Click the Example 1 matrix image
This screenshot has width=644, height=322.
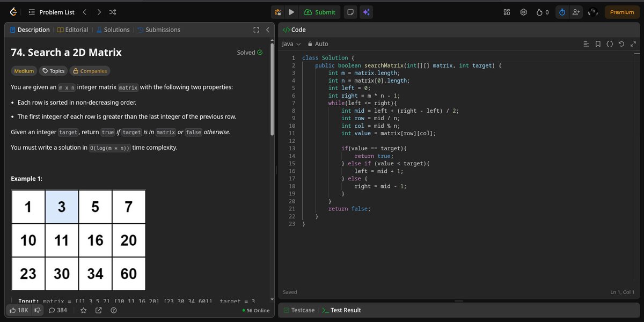(78, 240)
